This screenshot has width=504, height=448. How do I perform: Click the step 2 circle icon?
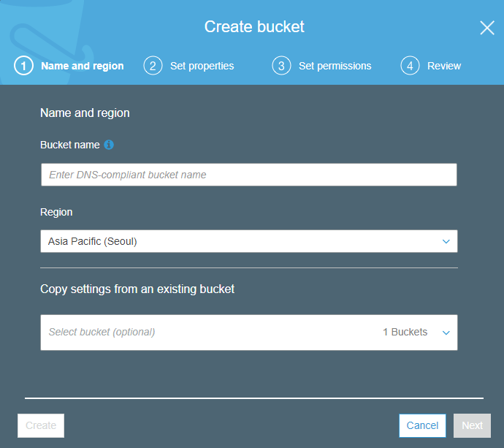153,66
